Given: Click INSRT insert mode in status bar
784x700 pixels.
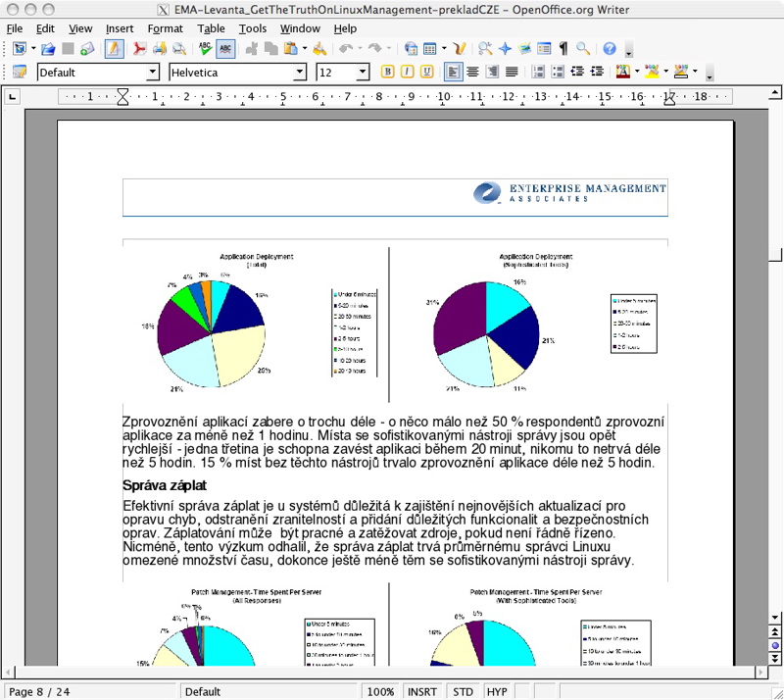Looking at the screenshot, I should 422,691.
